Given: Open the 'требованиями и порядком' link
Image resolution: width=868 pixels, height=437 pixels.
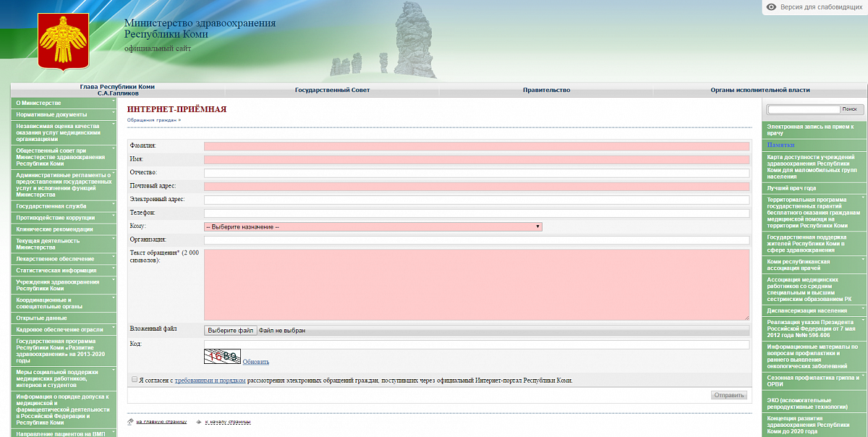Looking at the screenshot, I should pyautogui.click(x=210, y=380).
